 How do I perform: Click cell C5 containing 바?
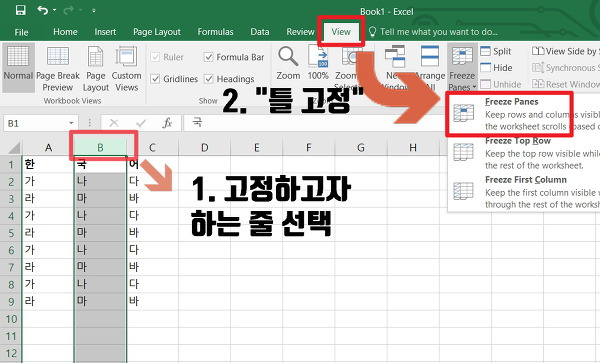[x=152, y=233]
